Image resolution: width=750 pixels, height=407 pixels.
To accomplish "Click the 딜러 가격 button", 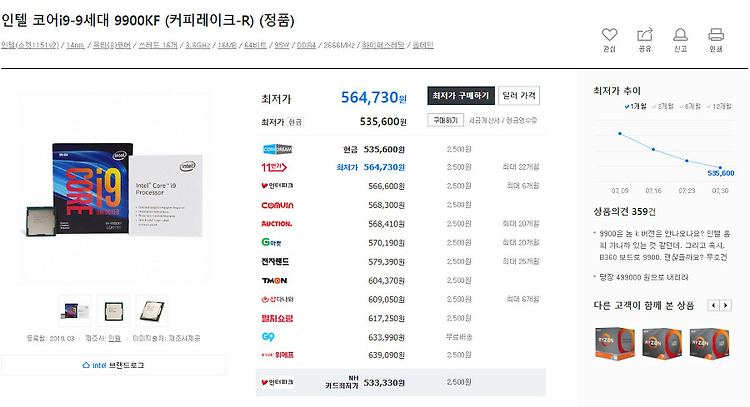I will pos(519,96).
